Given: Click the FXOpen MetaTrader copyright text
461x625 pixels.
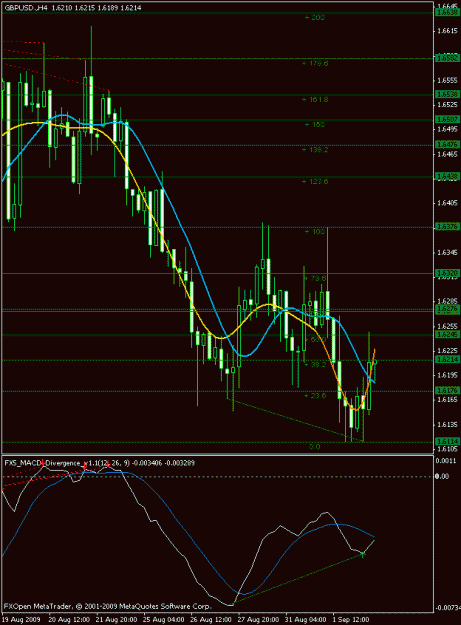Looking at the screenshot, I should (x=108, y=606).
